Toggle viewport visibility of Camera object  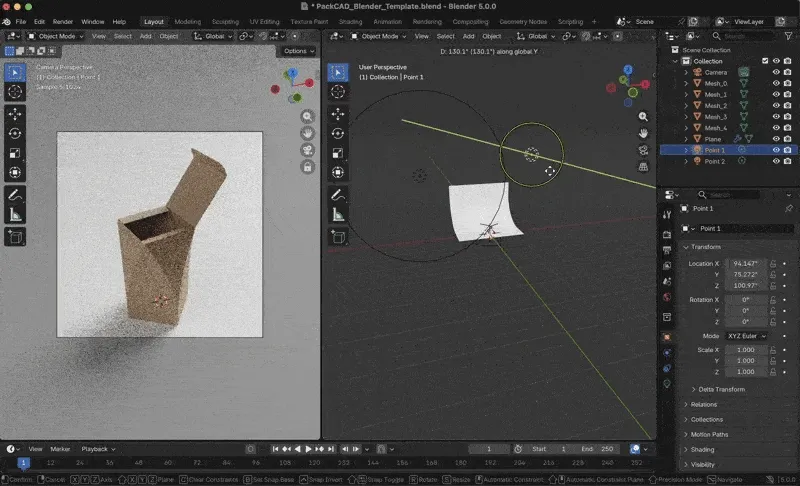click(775, 72)
